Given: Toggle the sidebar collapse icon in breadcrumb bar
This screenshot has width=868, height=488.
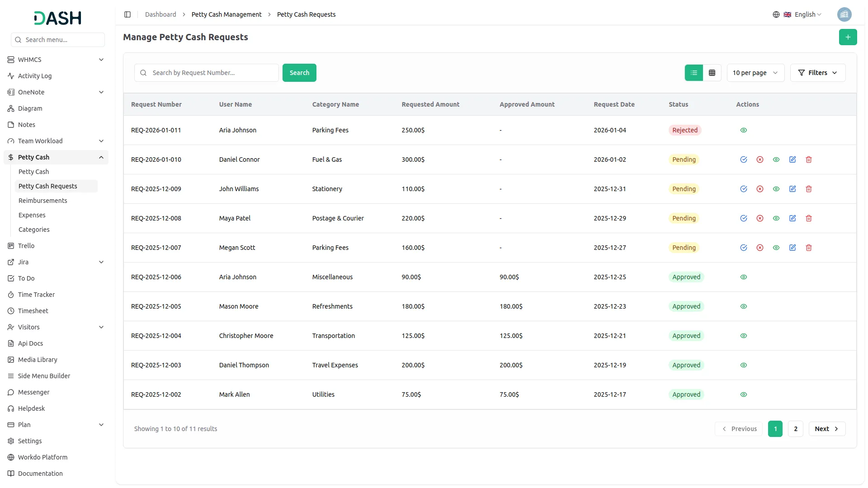Looking at the screenshot, I should coord(127,14).
